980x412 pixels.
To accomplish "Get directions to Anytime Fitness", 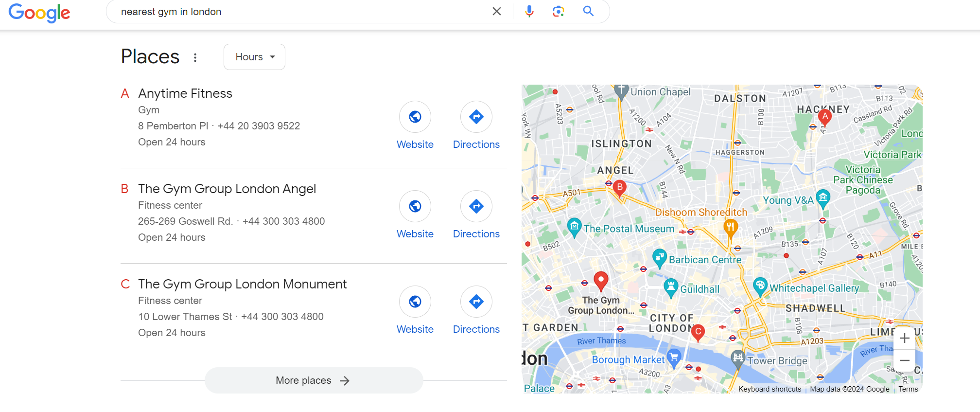I will point(476,117).
